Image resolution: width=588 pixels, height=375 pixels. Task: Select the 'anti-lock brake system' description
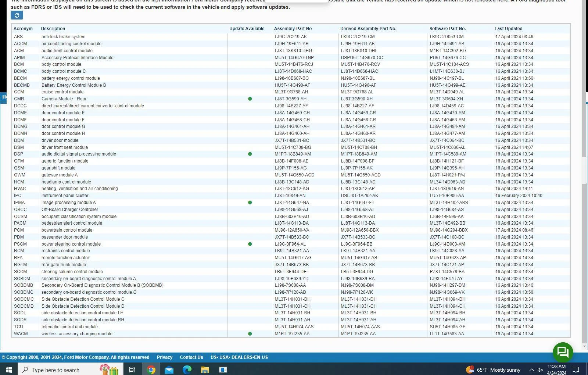point(63,37)
